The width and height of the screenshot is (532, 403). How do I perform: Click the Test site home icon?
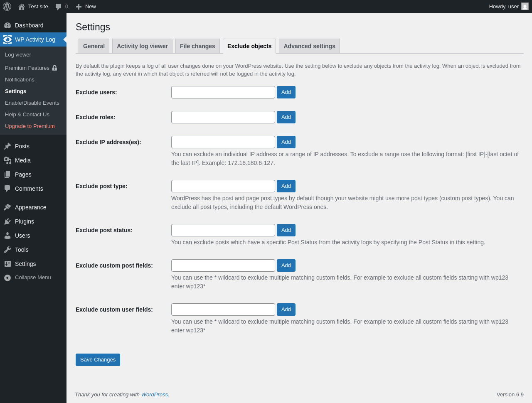point(22,7)
